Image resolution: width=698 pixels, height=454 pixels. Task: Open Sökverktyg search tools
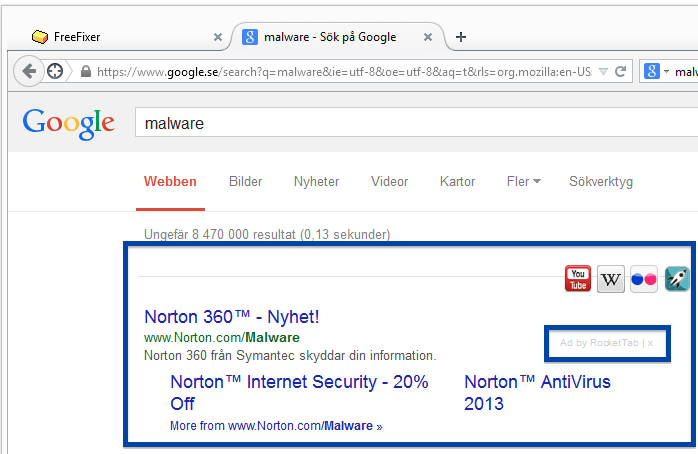[x=601, y=182]
